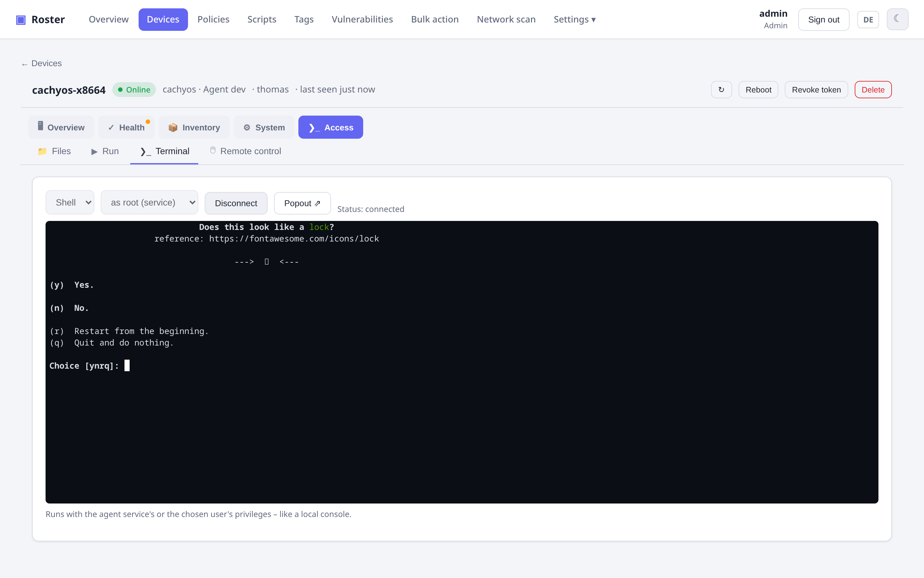This screenshot has width=924, height=578.
Task: Open Tags in the top navigation
Action: pyautogui.click(x=304, y=20)
